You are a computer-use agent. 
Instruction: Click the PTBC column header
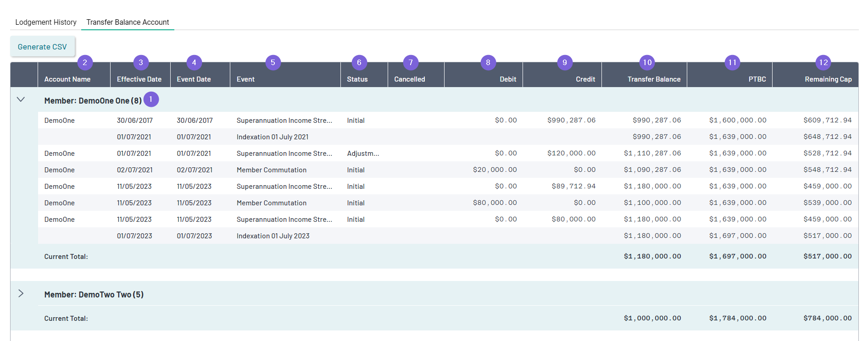757,79
